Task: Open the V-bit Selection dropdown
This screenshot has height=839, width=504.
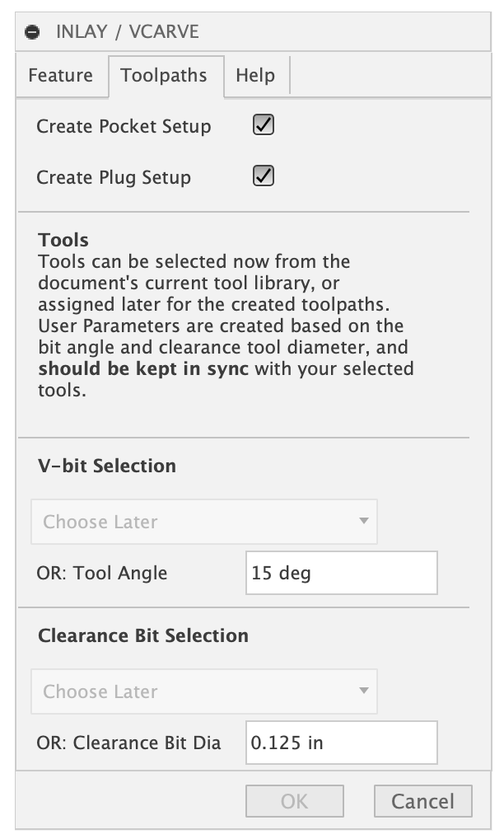Action: pos(203,522)
